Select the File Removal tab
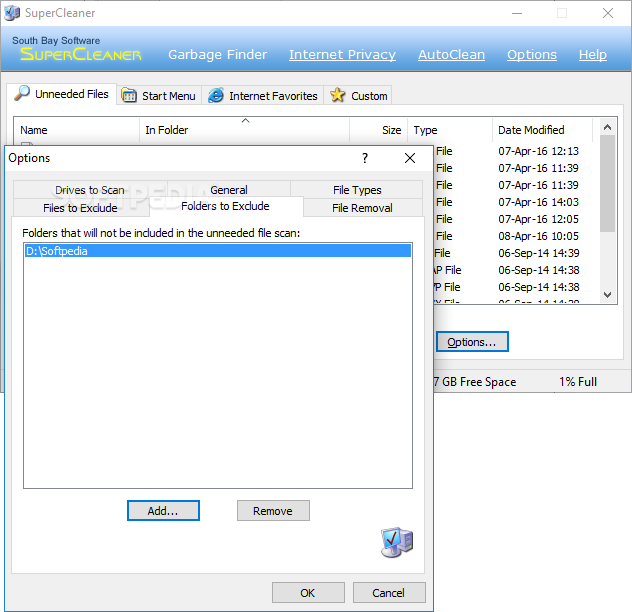The width and height of the screenshot is (632, 612). click(x=362, y=208)
